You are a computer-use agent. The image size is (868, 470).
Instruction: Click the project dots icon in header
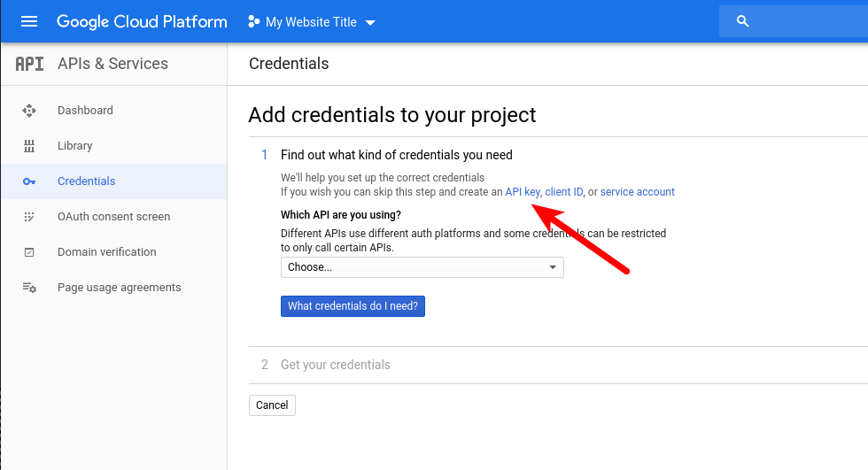point(254,21)
